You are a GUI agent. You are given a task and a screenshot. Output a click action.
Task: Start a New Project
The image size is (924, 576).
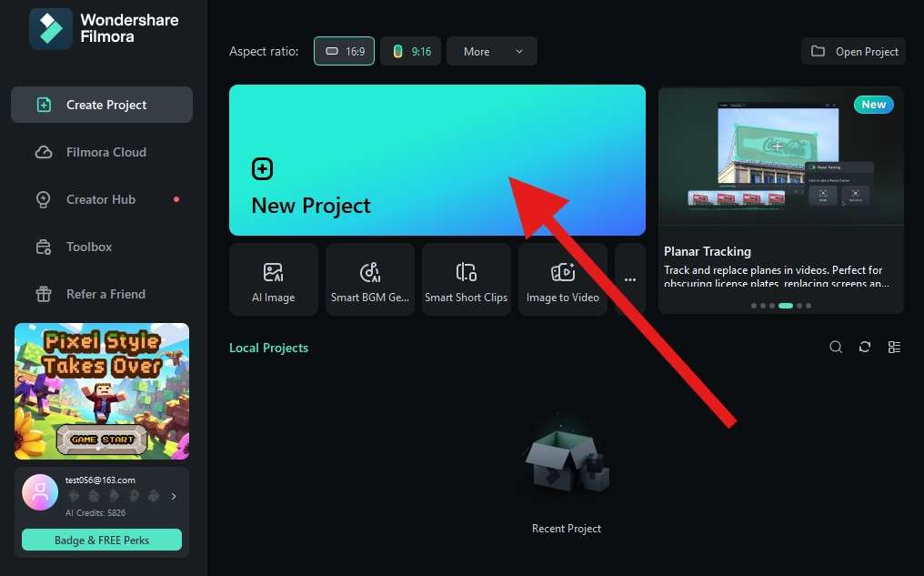point(437,160)
